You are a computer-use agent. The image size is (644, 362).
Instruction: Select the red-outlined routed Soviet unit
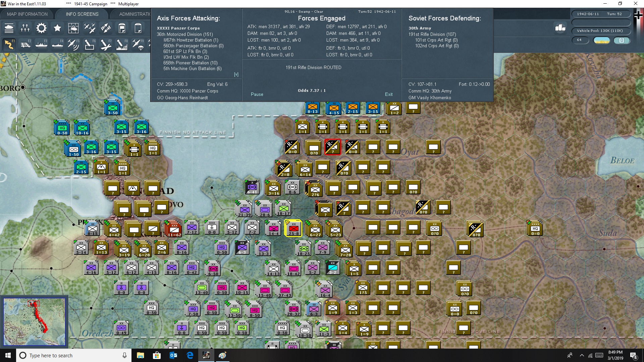coord(332,147)
